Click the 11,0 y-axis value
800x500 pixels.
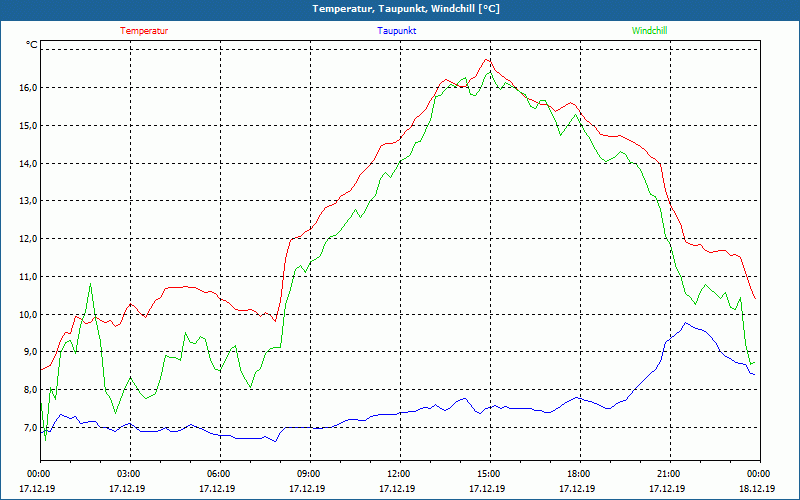[29, 277]
